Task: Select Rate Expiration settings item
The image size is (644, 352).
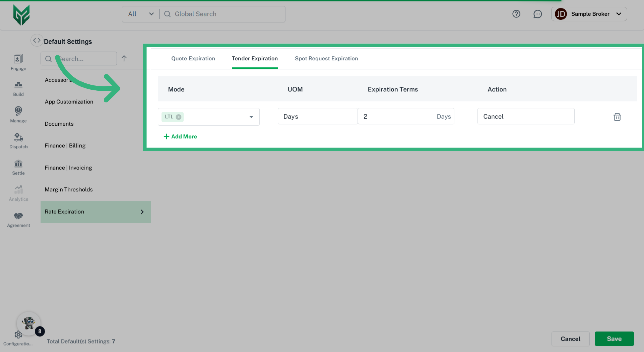Action: coord(95,212)
